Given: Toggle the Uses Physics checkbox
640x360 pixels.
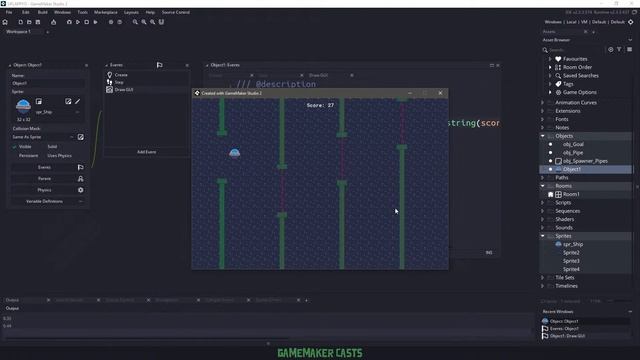Looking at the screenshot, I should [x=43, y=156].
